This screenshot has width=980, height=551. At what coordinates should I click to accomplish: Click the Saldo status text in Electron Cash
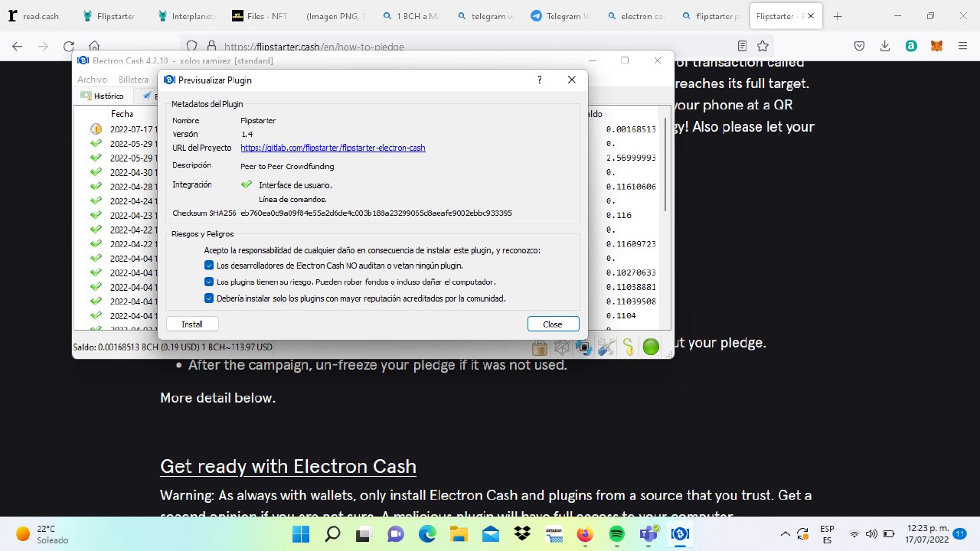tap(173, 347)
